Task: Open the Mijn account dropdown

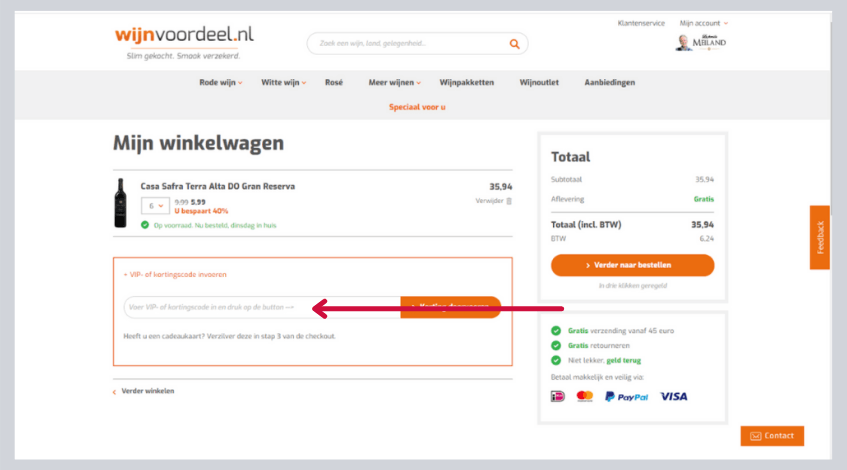Action: pos(704,23)
